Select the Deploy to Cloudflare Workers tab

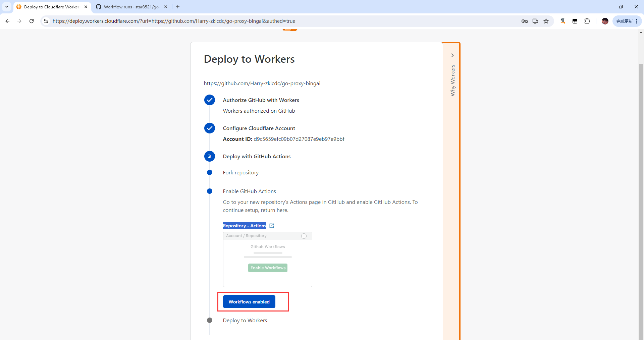pos(51,7)
